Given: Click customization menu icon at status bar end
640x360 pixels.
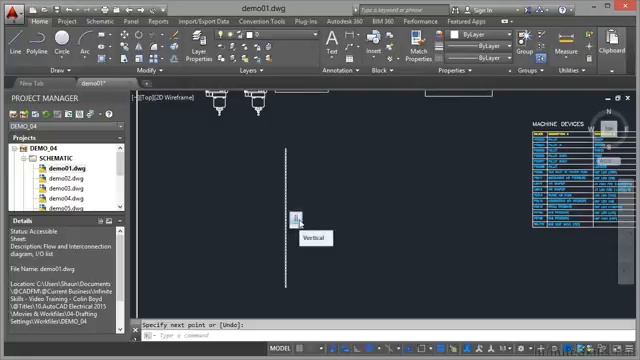Looking at the screenshot, I should 629,349.
